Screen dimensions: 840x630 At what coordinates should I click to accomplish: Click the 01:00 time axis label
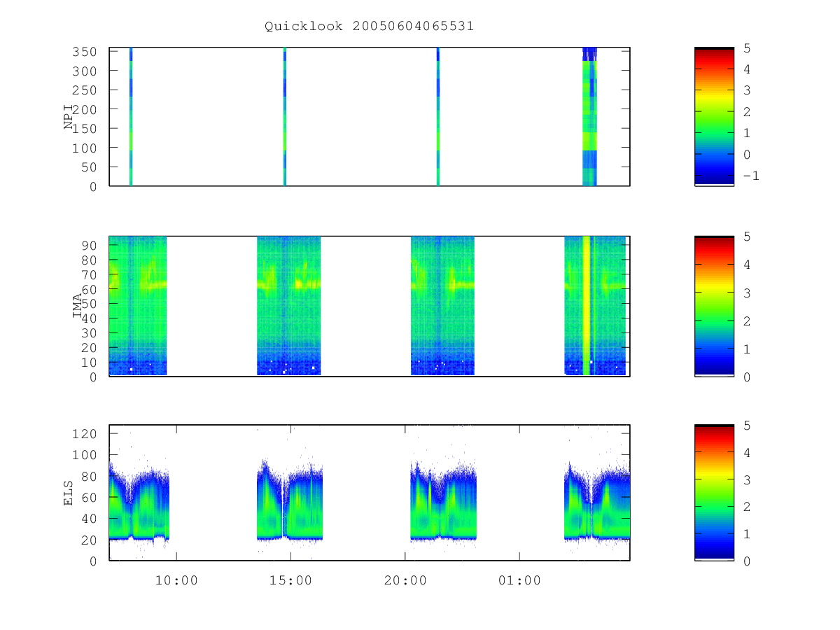coord(519,580)
